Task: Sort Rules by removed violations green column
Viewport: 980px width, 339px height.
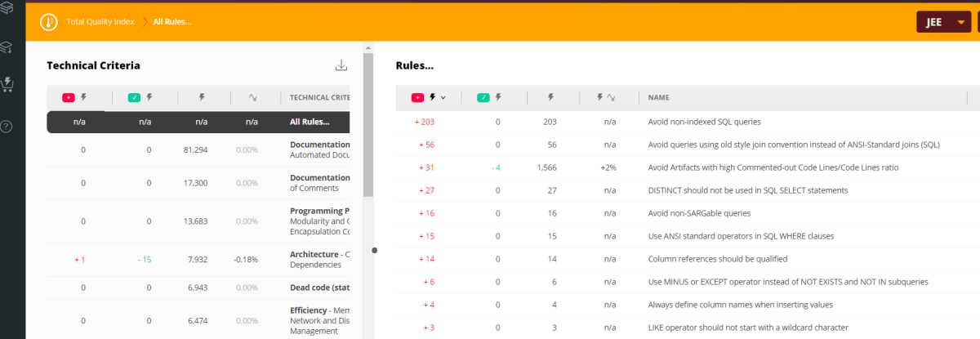Action: pos(489,97)
